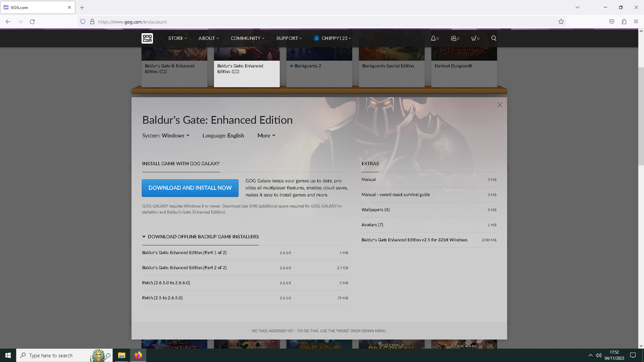Click the volume speaker tray icon
The width and height of the screenshot is (644, 362).
pos(599,355)
